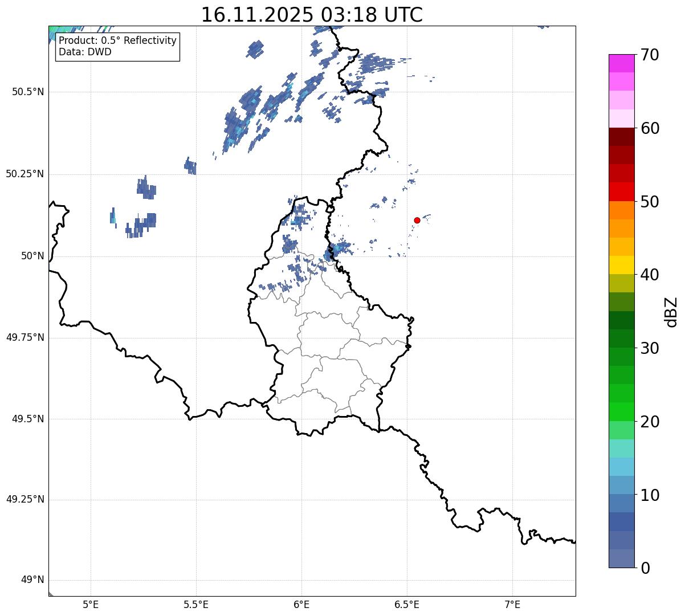
Task: Click the '49.5°N' latitude label
Action: pos(28,419)
